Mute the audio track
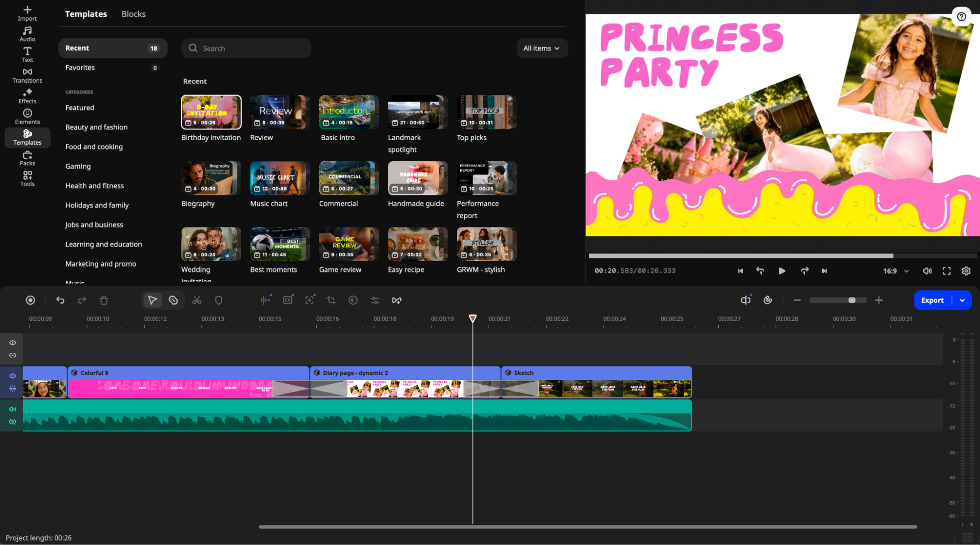Viewport: 980px width, 545px height. [x=13, y=409]
